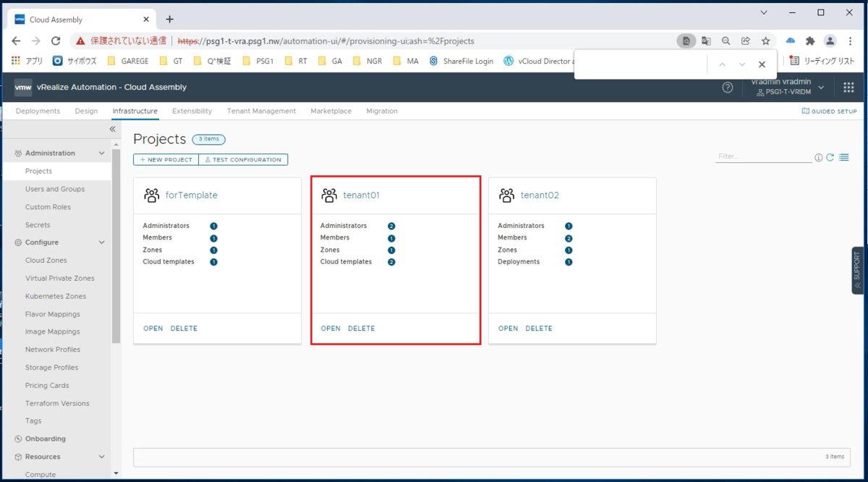The image size is (868, 482).
Task: Open Network Profiles in sidebar
Action: 53,350
